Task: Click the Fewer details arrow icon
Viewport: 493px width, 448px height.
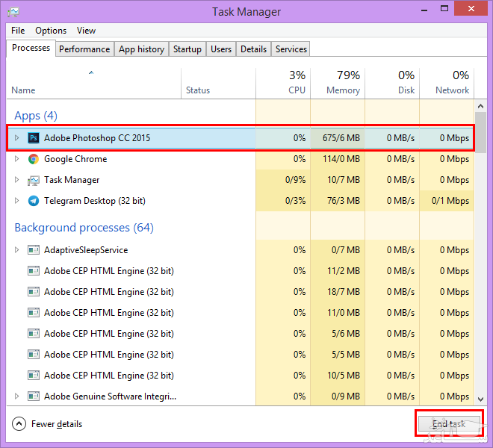Action: pos(19,424)
